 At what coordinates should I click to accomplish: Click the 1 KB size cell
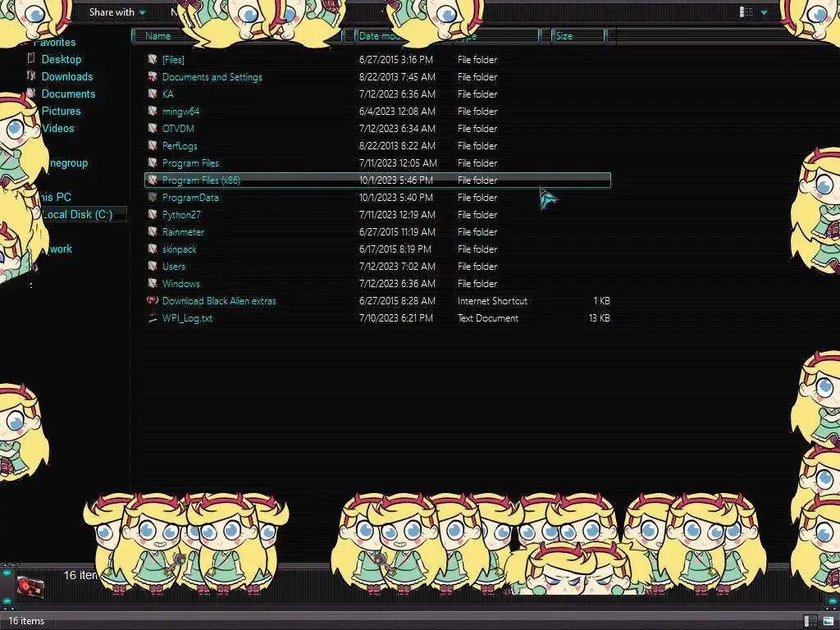tap(601, 300)
